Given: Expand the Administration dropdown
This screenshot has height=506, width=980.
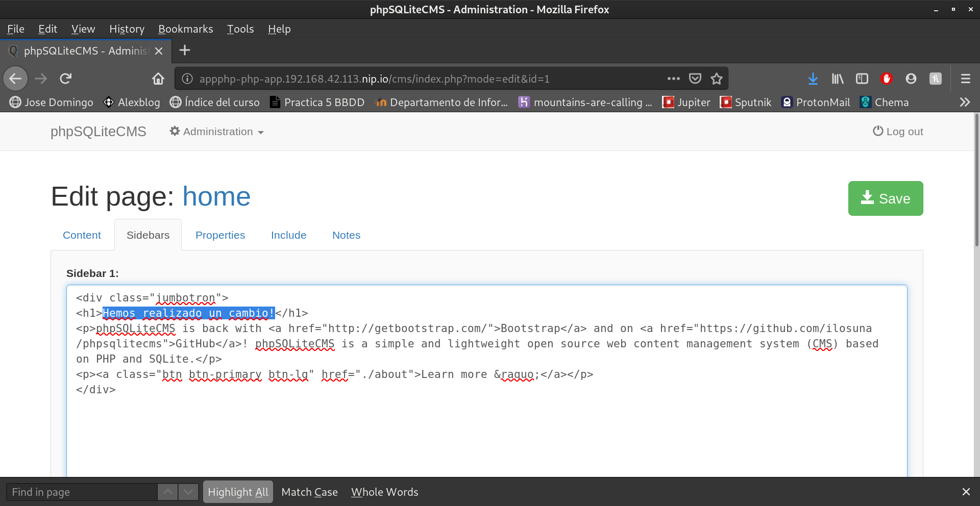Looking at the screenshot, I should coord(217,132).
